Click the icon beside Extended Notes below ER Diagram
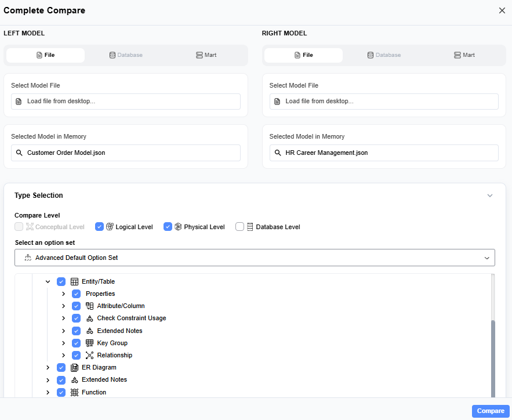This screenshot has height=420, width=512. coord(74,380)
